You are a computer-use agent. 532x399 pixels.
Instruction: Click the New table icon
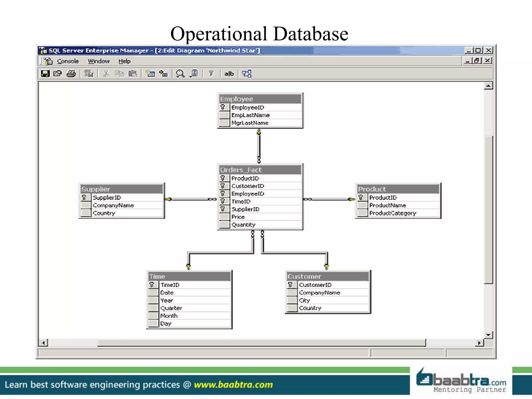coord(150,74)
